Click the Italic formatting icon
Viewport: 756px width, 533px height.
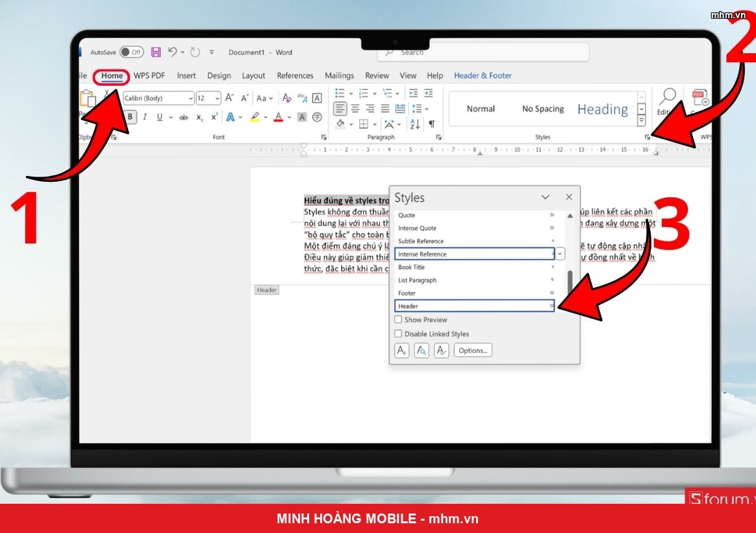coord(145,117)
